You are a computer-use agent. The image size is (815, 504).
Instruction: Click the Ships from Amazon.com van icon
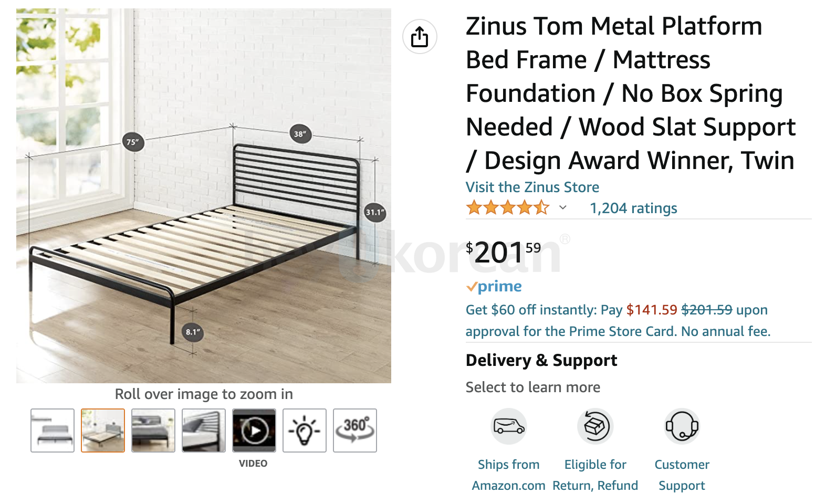click(508, 426)
